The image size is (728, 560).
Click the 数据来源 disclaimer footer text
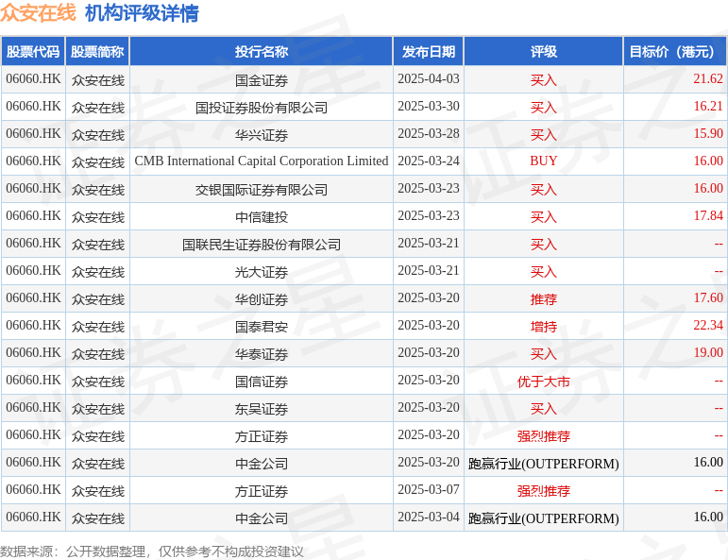click(152, 552)
